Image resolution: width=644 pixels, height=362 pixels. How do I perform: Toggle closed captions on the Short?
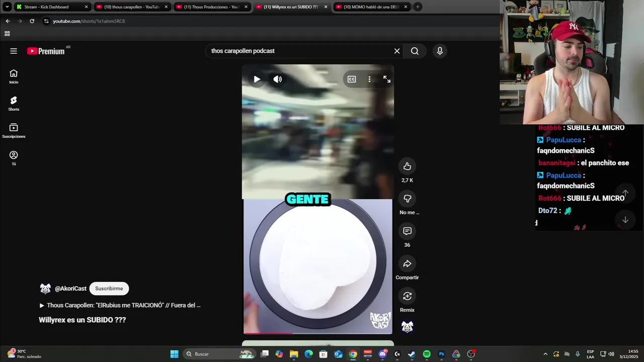[x=352, y=79]
